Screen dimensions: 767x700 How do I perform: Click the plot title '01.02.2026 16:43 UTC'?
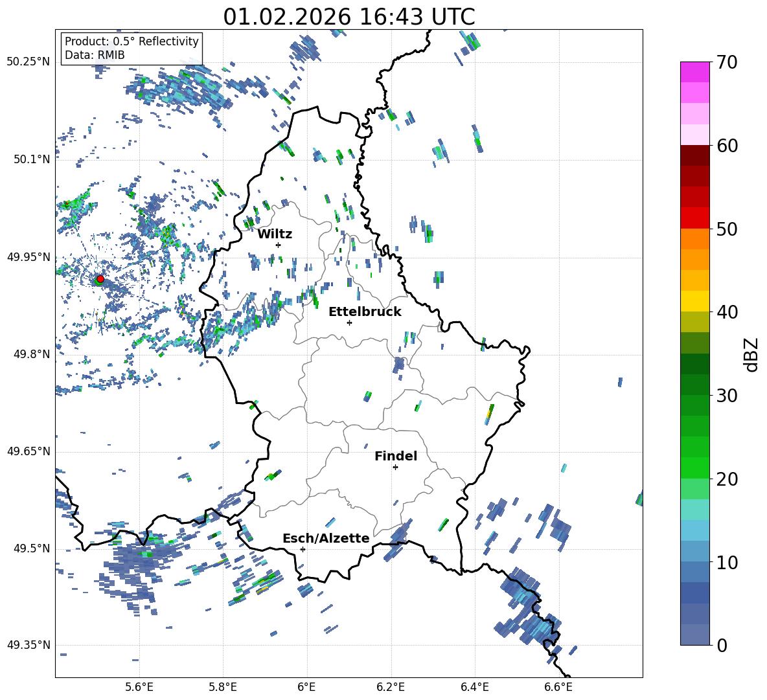349,17
